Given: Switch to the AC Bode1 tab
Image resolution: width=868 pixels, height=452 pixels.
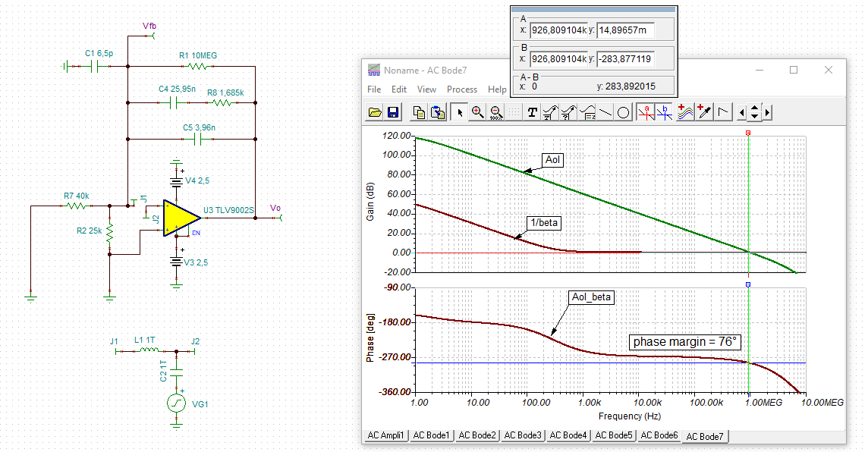Looking at the screenshot, I should [431, 435].
